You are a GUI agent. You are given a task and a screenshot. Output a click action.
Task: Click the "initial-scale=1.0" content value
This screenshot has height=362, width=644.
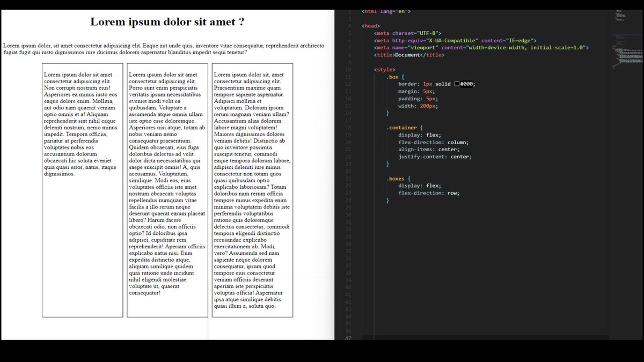click(554, 48)
